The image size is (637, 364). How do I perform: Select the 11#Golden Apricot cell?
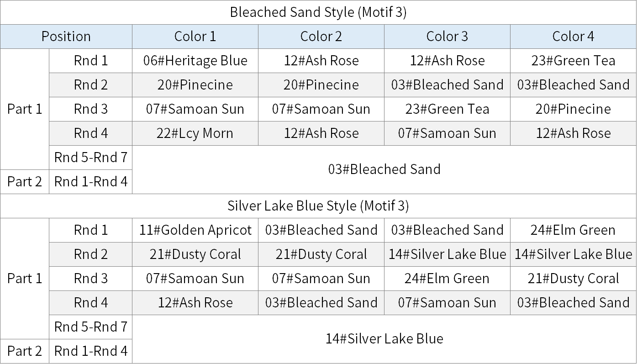coord(195,230)
